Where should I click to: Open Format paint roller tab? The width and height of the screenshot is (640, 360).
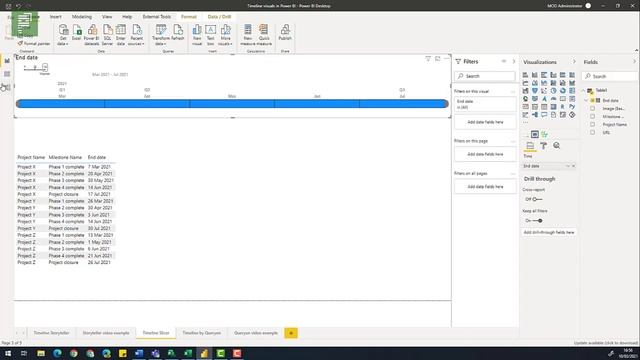tap(543, 146)
